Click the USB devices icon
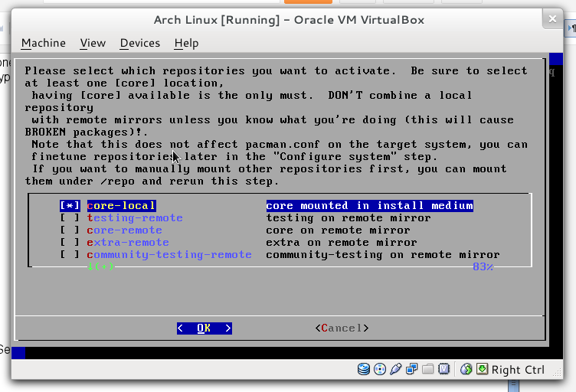The width and height of the screenshot is (576, 392). (x=396, y=369)
